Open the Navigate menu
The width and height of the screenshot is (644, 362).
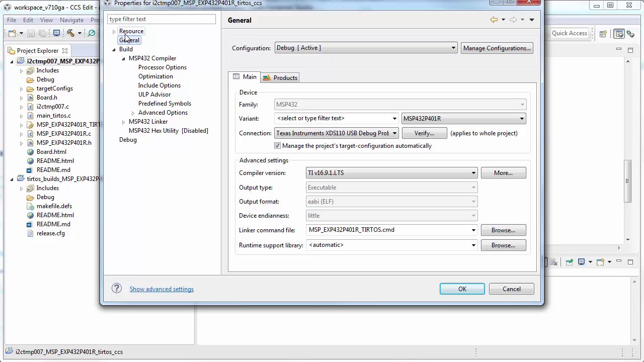pos(72,20)
